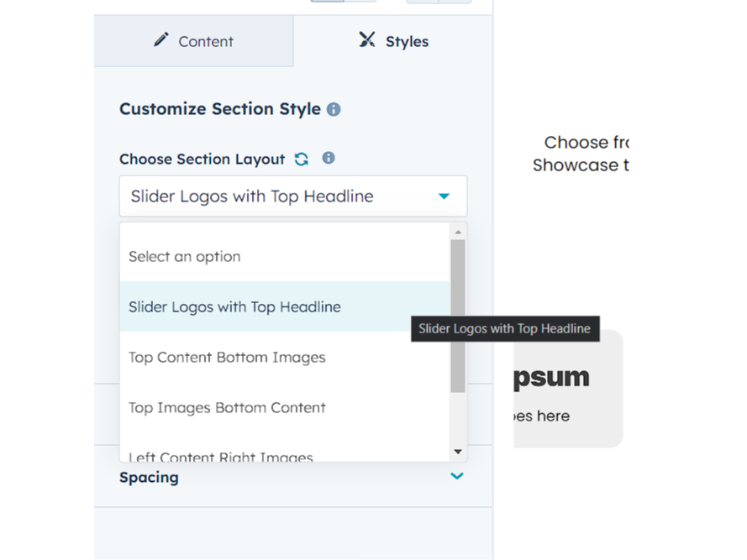Reset Choose Section Layout with refresh icon
This screenshot has width=747, height=560.
(x=302, y=159)
